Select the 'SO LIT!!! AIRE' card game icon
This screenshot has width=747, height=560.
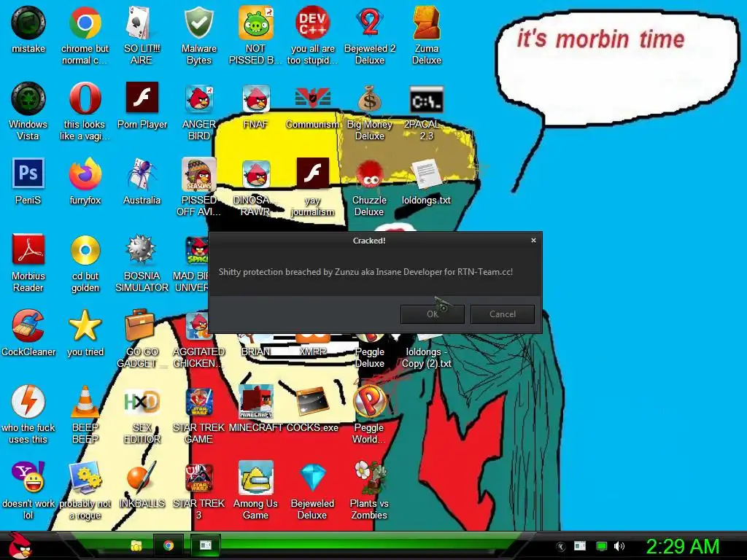[142, 23]
